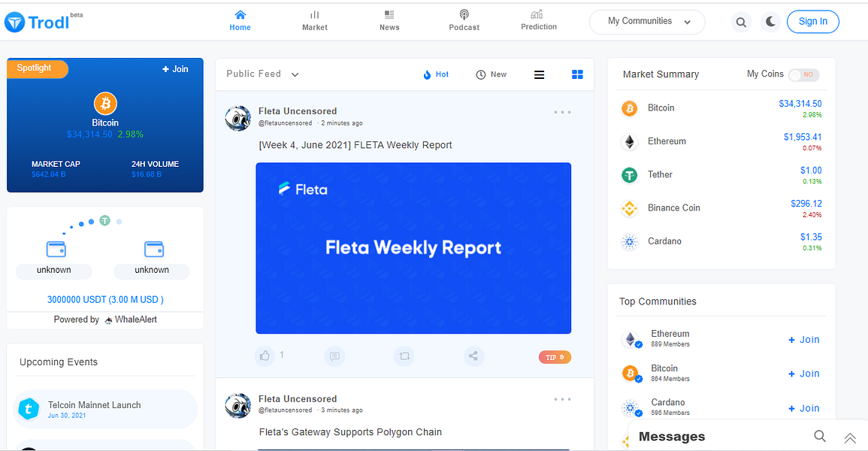868x451 pixels.
Task: Open the Prediction tab
Action: pyautogui.click(x=539, y=20)
